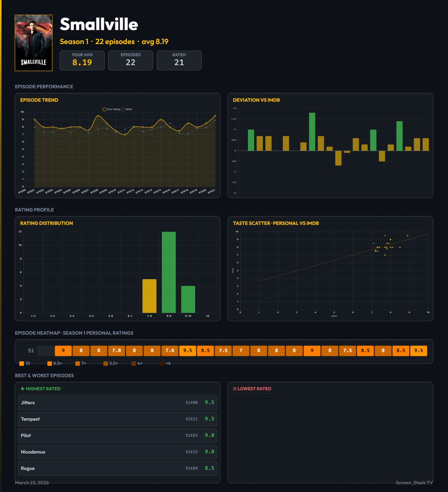Select the heatmap cell rated 7

pyautogui.click(x=241, y=351)
